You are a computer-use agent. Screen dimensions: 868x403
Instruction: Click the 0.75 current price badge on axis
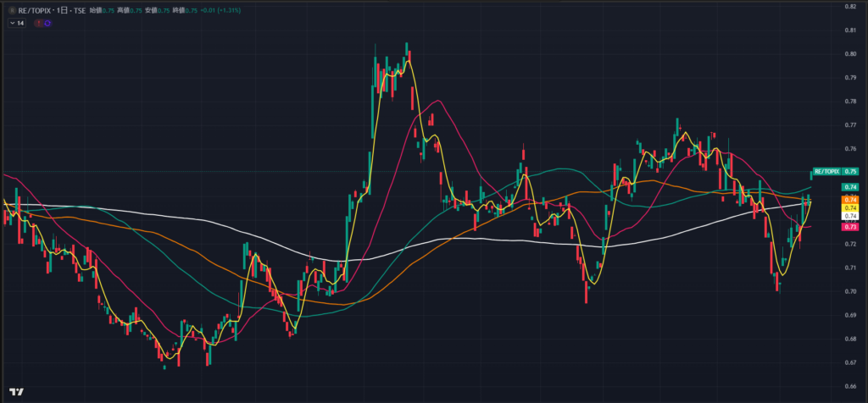click(x=851, y=171)
